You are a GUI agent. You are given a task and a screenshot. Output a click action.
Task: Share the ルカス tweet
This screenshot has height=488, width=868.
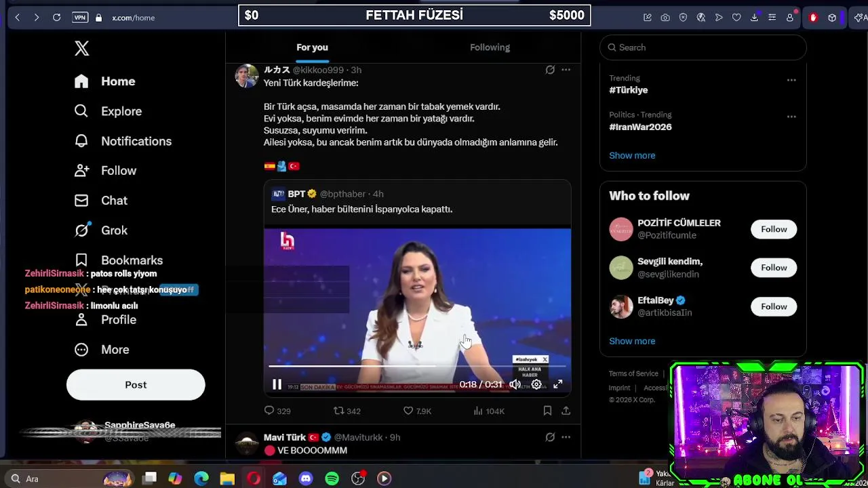click(x=566, y=411)
